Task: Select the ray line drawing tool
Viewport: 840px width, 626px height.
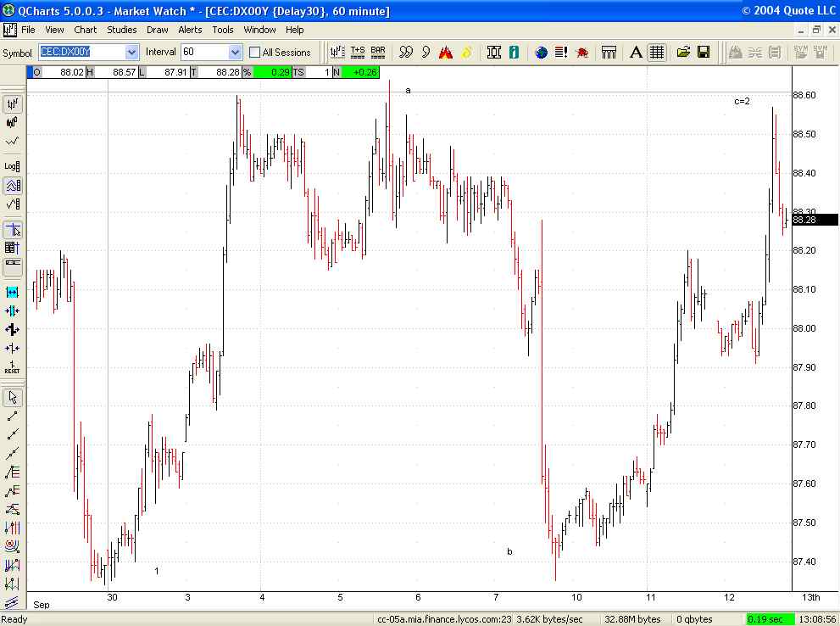Action: [x=13, y=434]
